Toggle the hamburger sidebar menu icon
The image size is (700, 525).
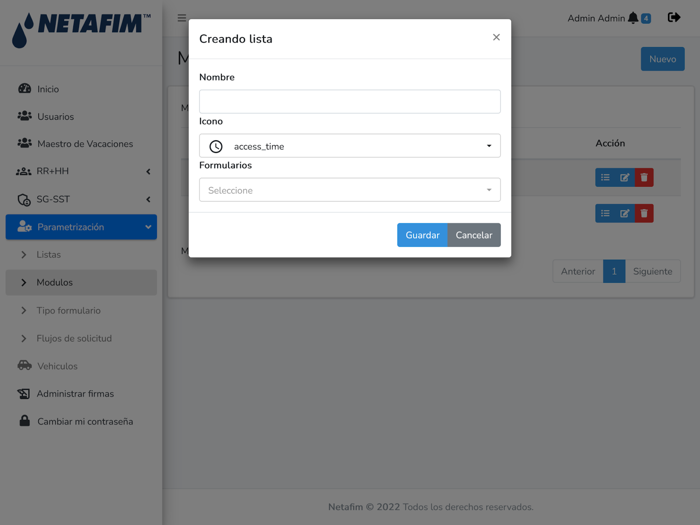pos(182,18)
